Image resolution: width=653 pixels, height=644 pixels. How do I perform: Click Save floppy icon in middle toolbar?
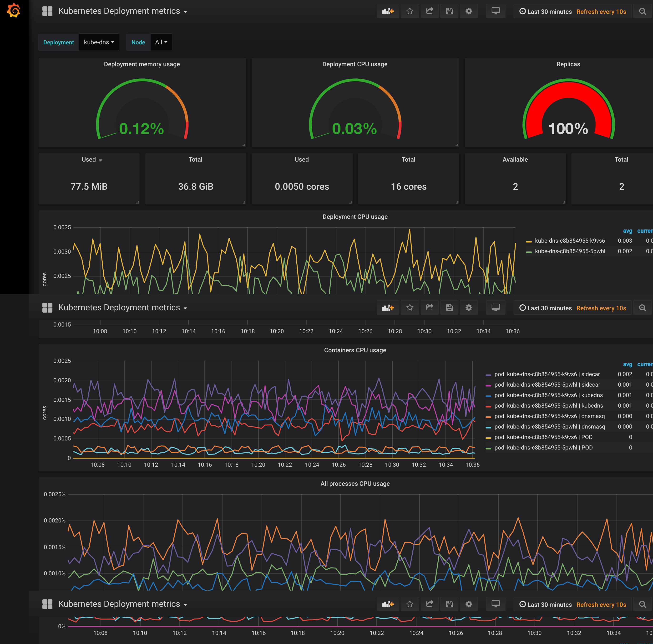[449, 308]
